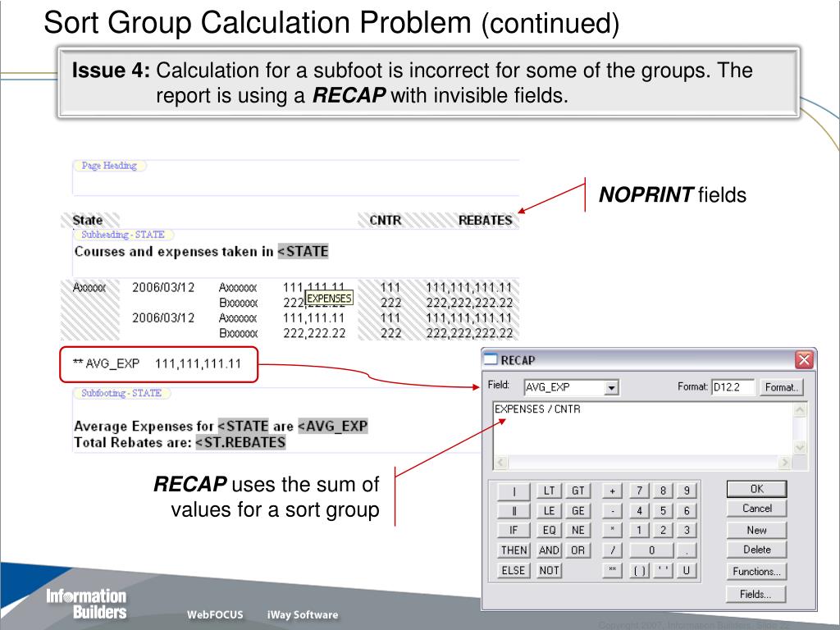
Task: Click the Format.. button
Action: [x=782, y=387]
